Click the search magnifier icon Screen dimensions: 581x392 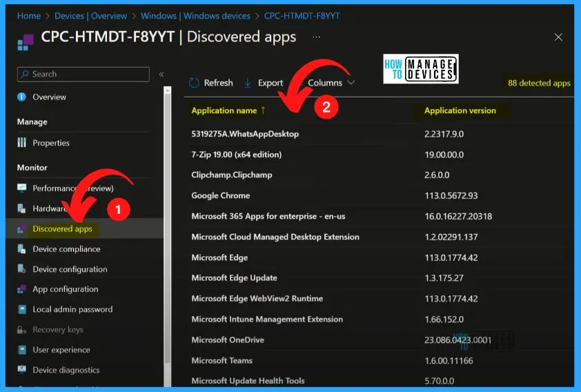coord(25,74)
